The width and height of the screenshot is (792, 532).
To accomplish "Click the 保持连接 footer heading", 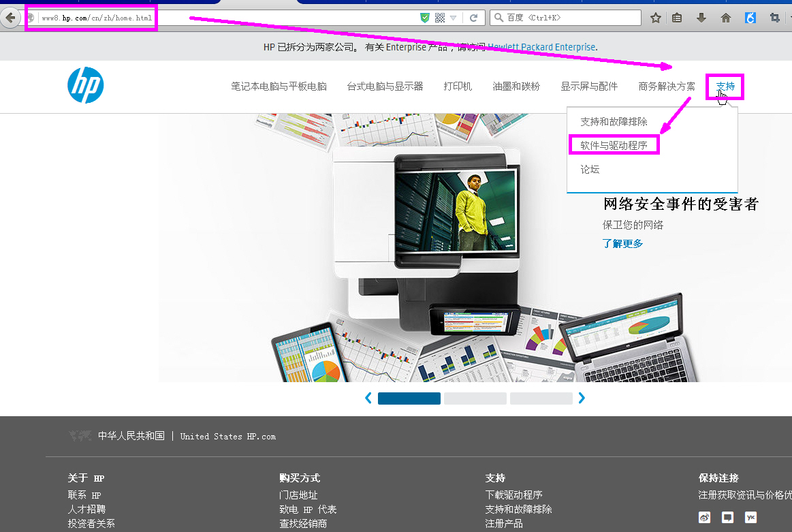I will 718,478.
